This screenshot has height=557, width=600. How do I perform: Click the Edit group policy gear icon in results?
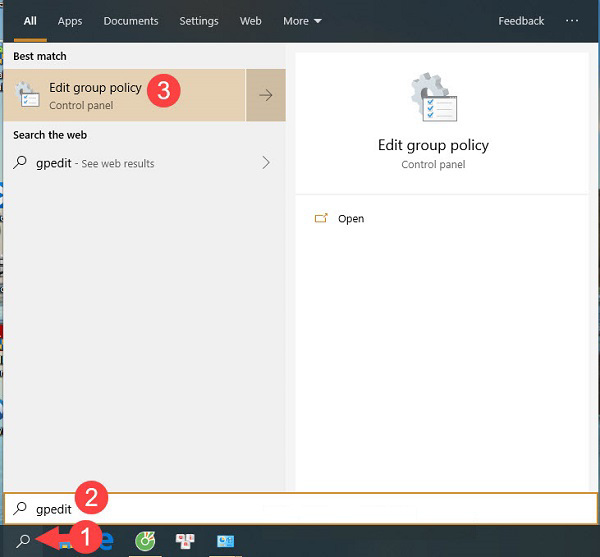pos(27,95)
